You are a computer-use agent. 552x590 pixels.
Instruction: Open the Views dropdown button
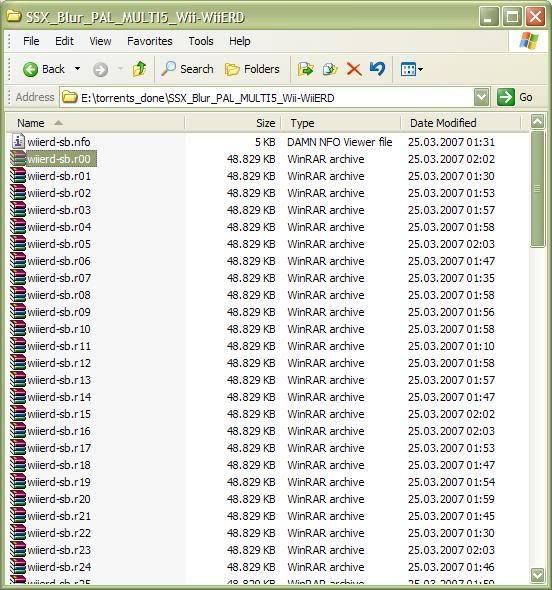click(x=411, y=69)
